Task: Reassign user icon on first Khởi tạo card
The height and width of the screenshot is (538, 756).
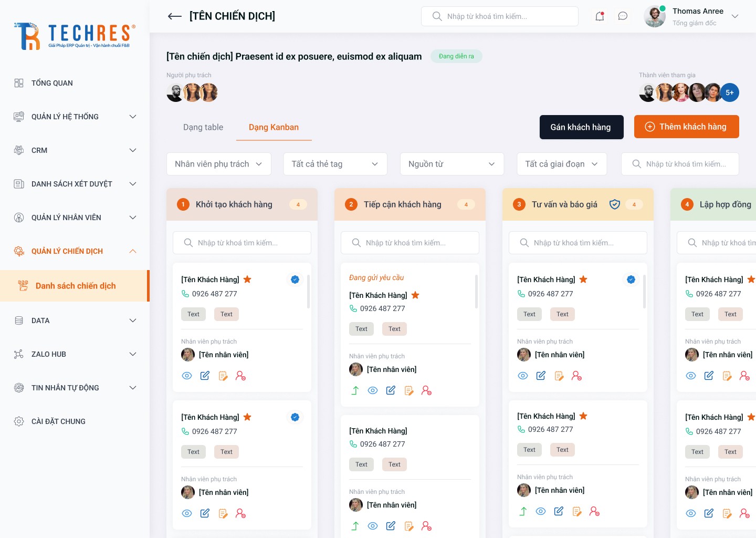Action: (240, 376)
